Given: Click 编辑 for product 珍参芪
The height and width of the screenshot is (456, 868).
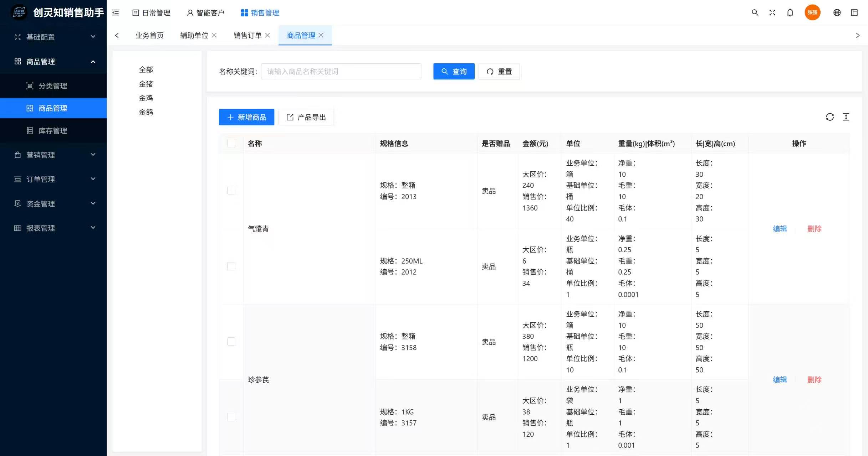Looking at the screenshot, I should pos(780,380).
